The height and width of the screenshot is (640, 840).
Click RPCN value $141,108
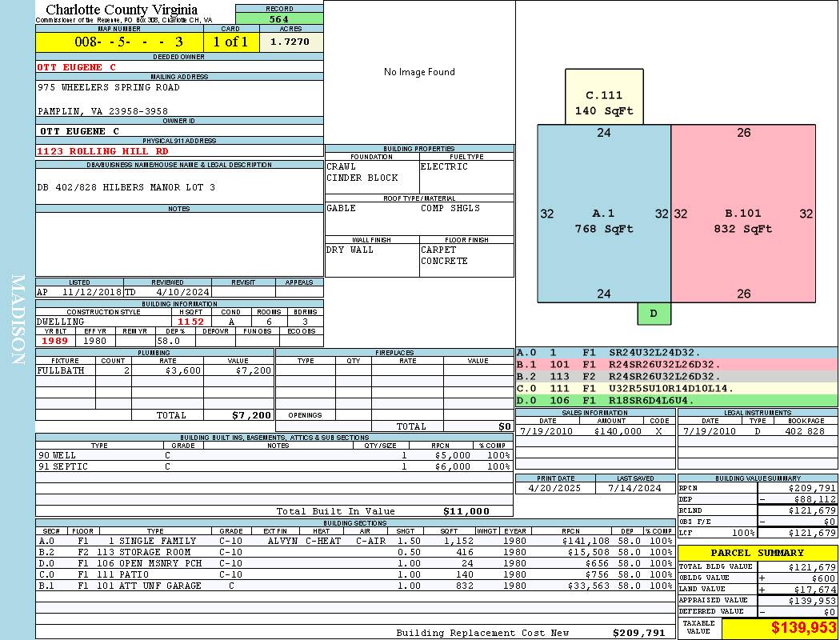(586, 542)
